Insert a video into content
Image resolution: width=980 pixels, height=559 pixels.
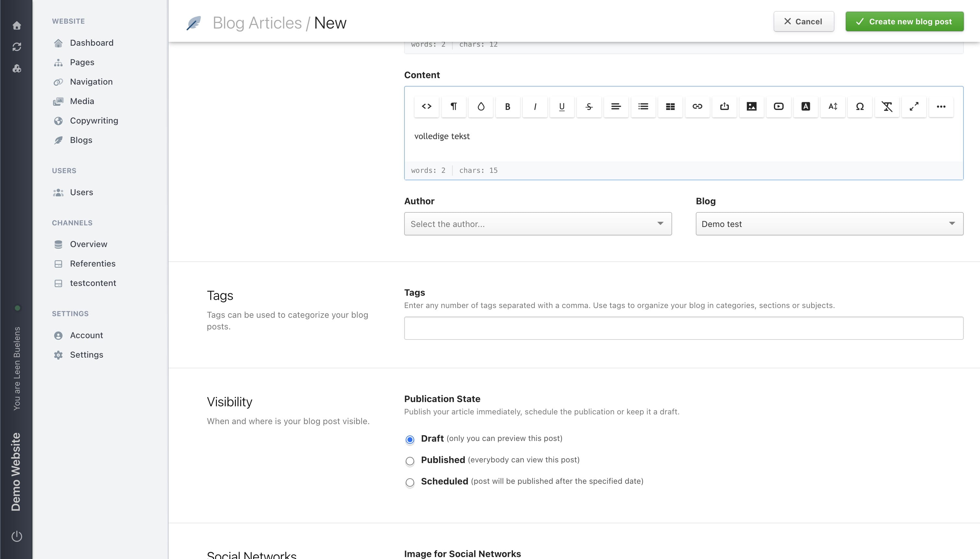tap(778, 106)
